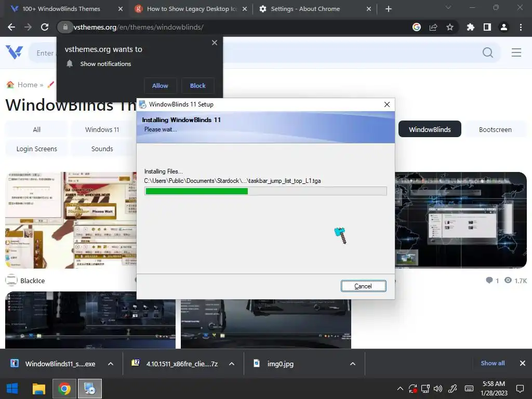Open the world-map dark theme thumbnail
532x399 pixels.
(461, 220)
